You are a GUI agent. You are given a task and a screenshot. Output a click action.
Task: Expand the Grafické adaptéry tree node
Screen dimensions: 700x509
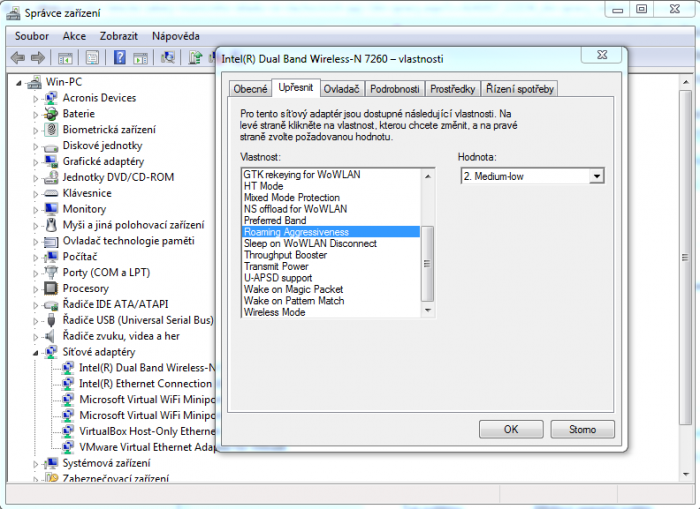pyautogui.click(x=36, y=162)
